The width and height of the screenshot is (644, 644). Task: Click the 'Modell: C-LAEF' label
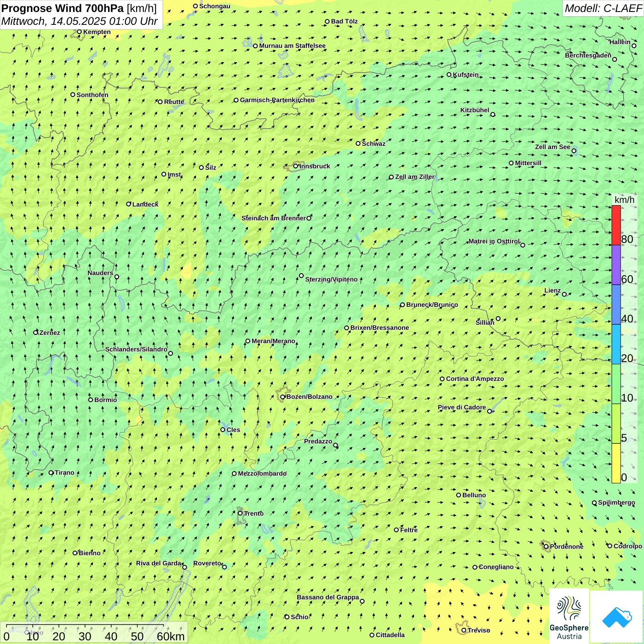(x=603, y=8)
